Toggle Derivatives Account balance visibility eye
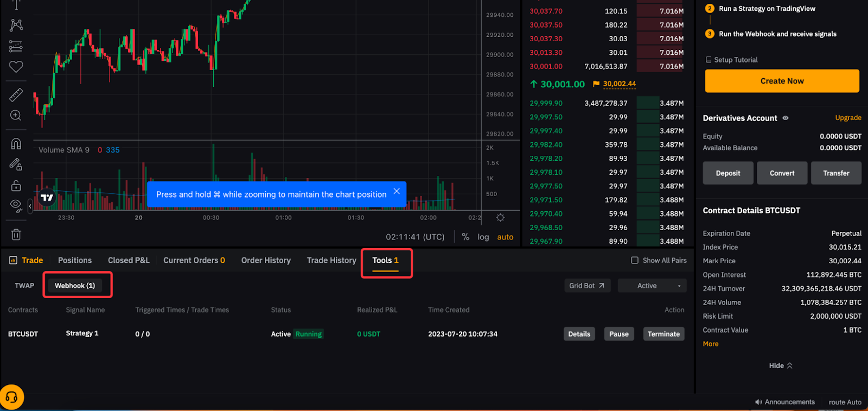This screenshot has height=411, width=868. (x=785, y=118)
